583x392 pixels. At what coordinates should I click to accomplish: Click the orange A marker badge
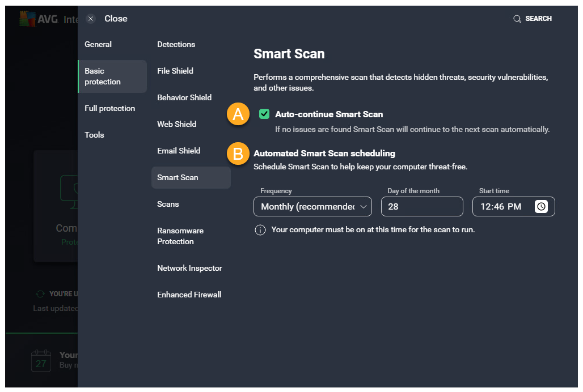[238, 114]
